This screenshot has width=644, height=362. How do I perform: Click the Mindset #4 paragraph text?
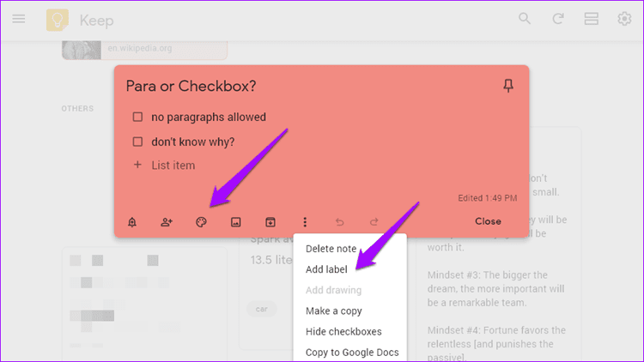pos(496,343)
